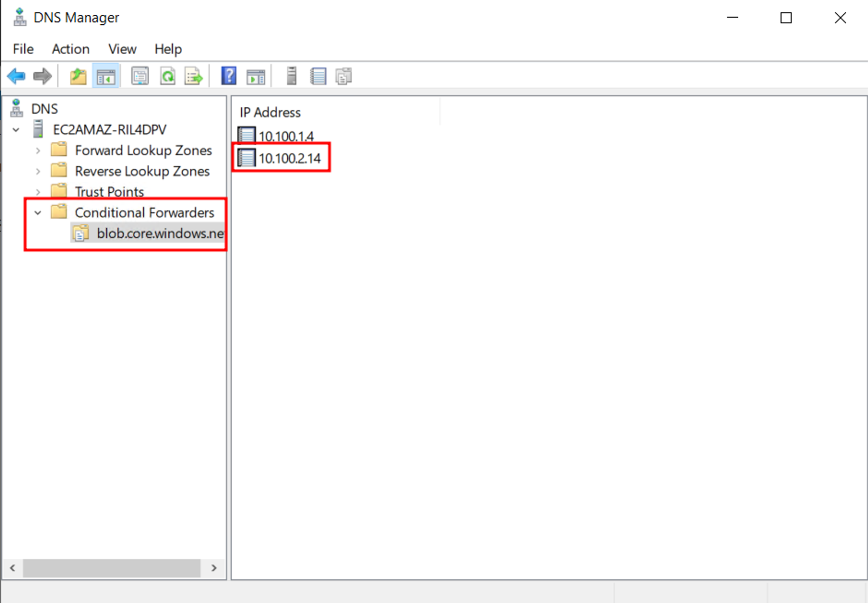Click the tree pane horizontal scrollbar thumb
This screenshot has width=868, height=603.
(x=112, y=568)
